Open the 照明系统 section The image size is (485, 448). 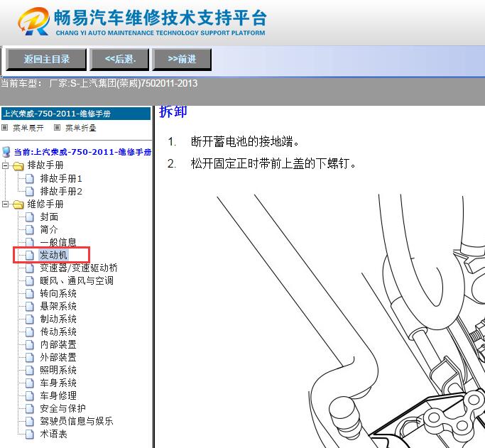coord(58,370)
